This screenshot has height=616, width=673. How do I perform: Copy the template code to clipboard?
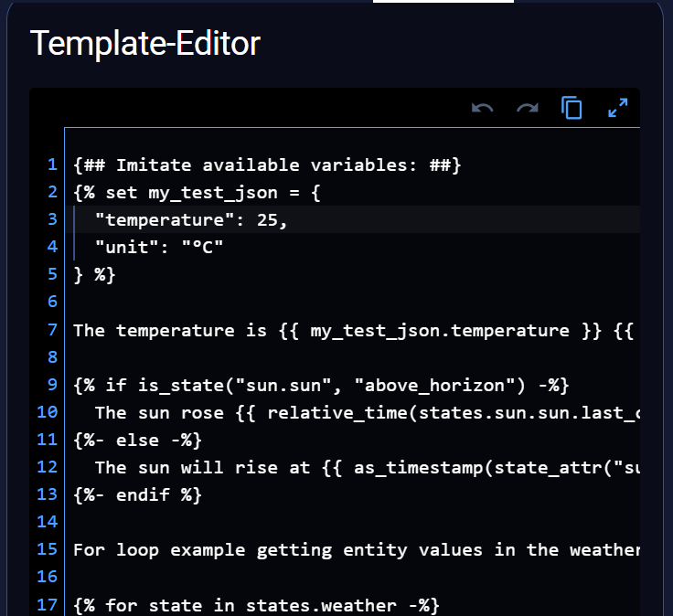pyautogui.click(x=572, y=108)
